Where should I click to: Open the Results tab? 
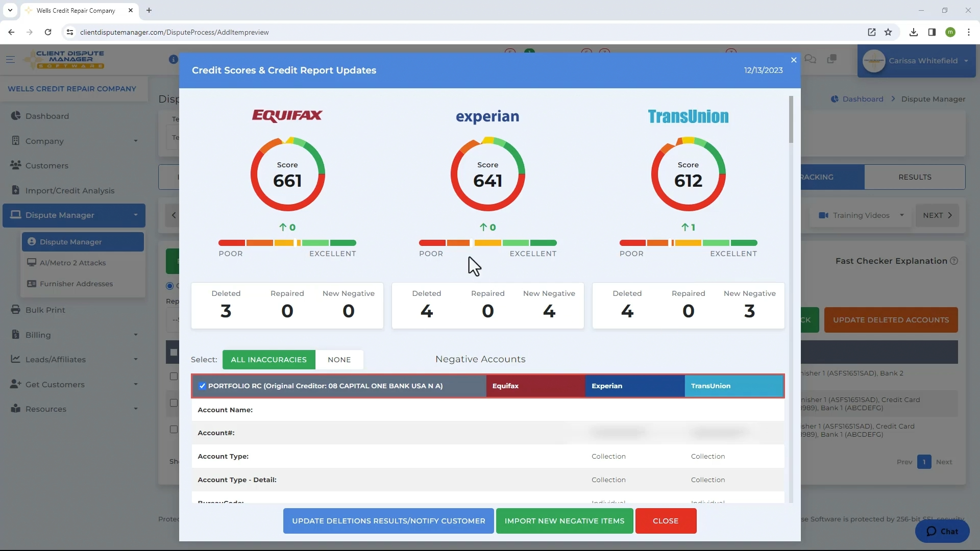pyautogui.click(x=915, y=177)
